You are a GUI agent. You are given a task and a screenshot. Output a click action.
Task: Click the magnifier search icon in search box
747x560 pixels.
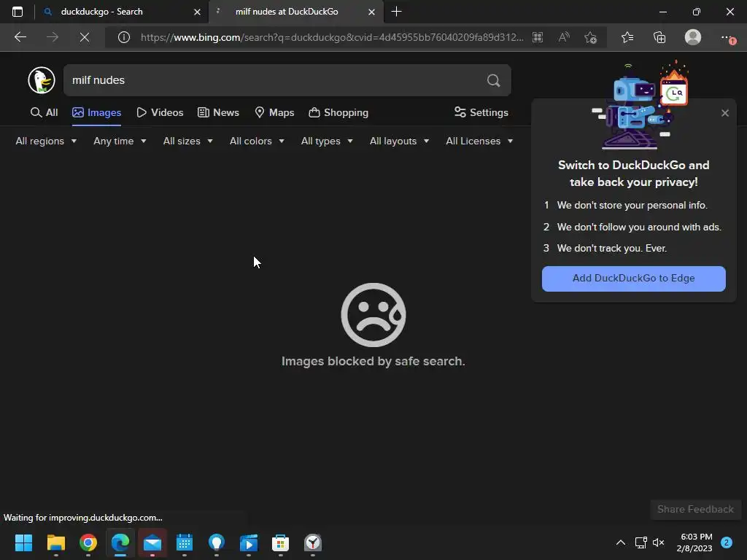494,80
